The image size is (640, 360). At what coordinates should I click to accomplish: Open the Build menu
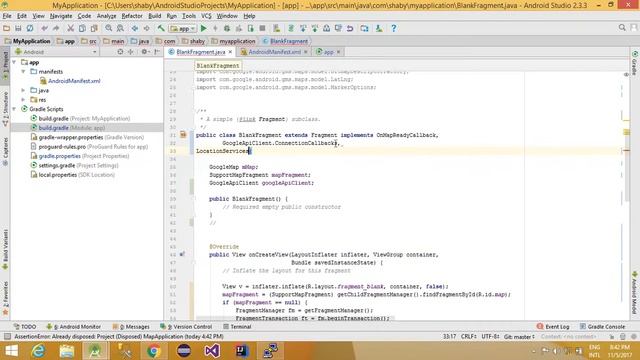154,16
